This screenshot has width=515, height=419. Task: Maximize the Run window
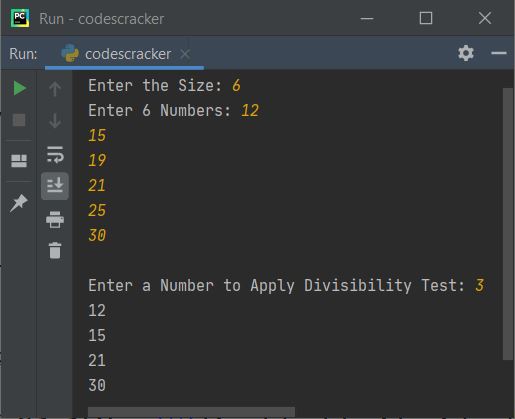(426, 18)
